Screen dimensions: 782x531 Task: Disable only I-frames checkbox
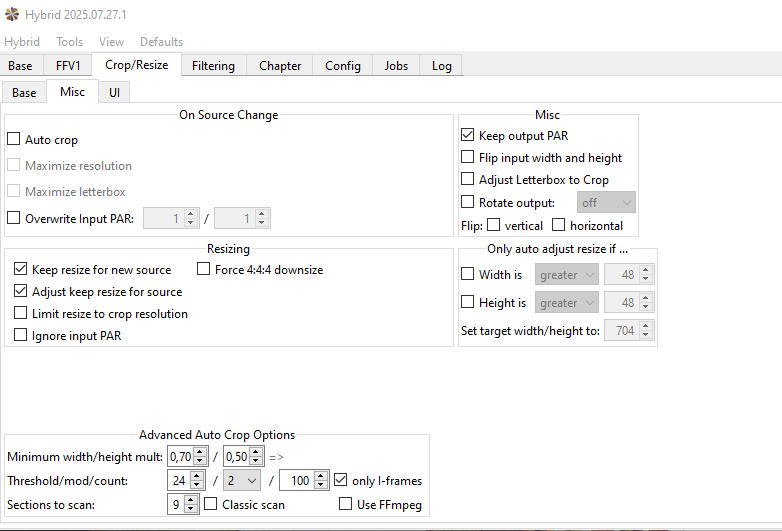pos(341,480)
